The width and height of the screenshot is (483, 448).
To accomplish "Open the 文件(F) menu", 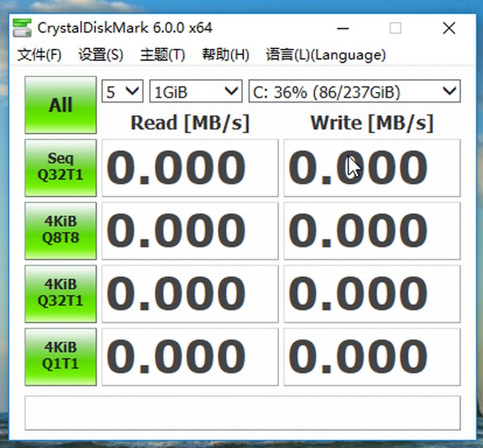I will (x=39, y=55).
